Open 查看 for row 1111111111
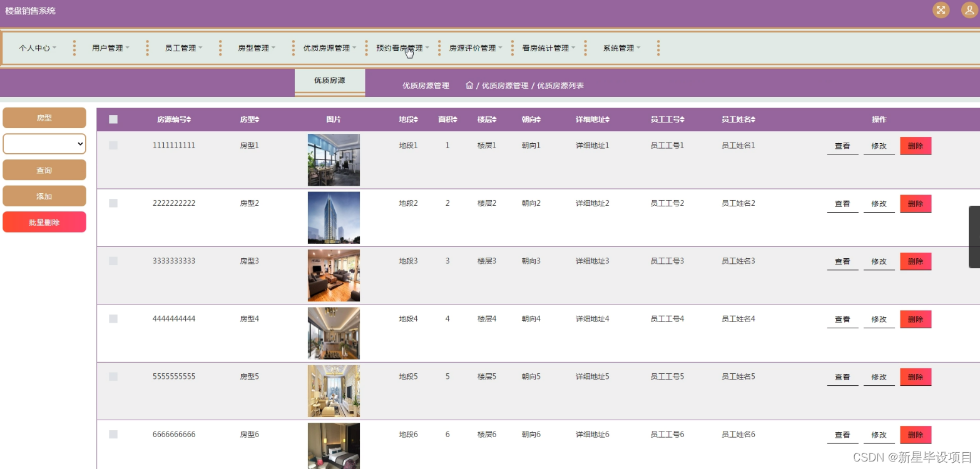The height and width of the screenshot is (469, 980). (x=842, y=145)
